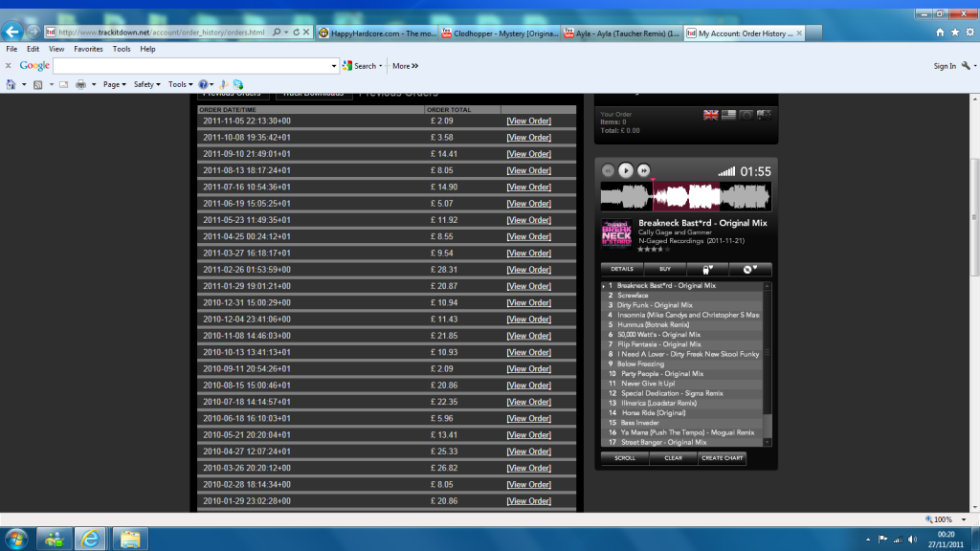The width and height of the screenshot is (980, 551).
Task: Click the printer icon in command bar
Action: click(80, 84)
